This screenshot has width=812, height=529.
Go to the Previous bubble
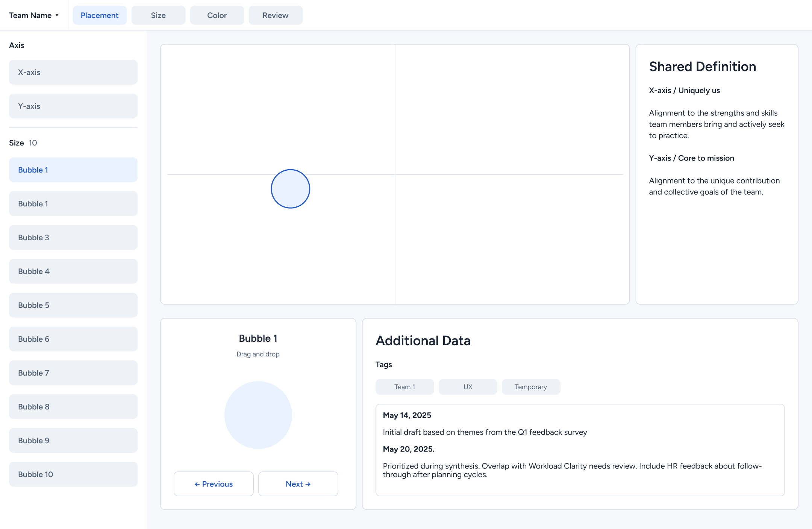tap(214, 484)
